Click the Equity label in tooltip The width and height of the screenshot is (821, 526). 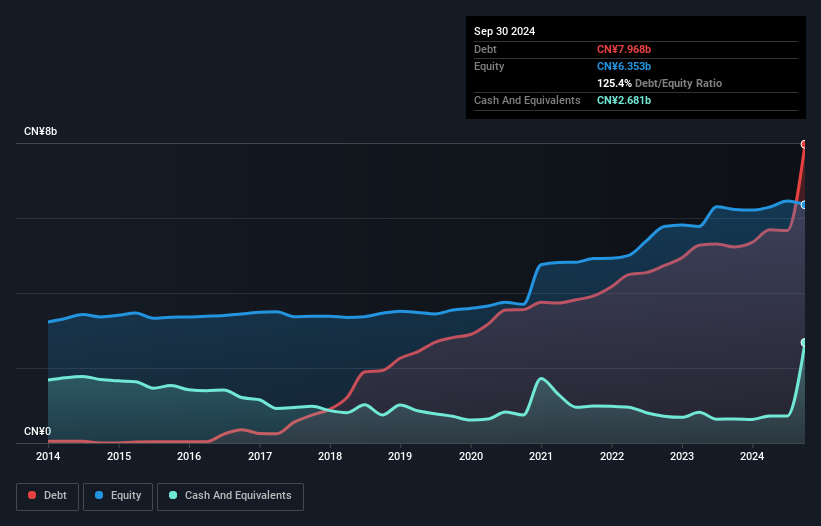(489, 66)
